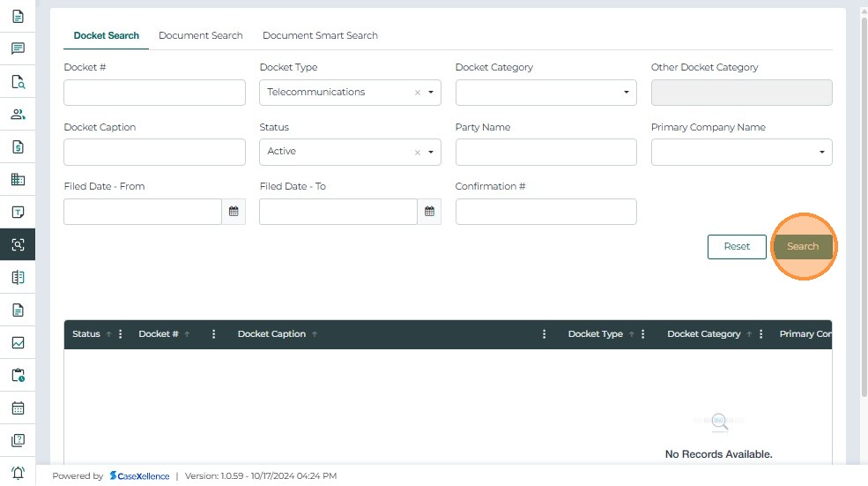Switch to the Document Search tab
Viewport: 868px width, 486px height.
click(200, 35)
